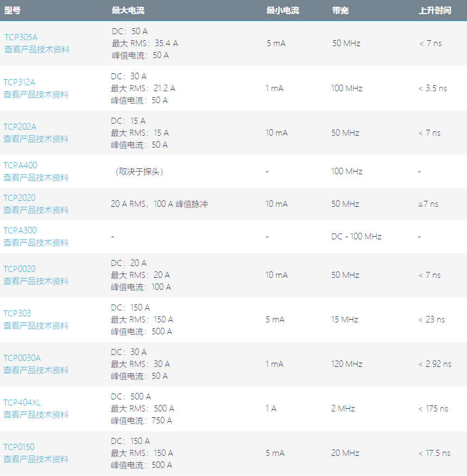Select 10 mA in TCP2020 row
467x476 pixels.
click(x=276, y=204)
